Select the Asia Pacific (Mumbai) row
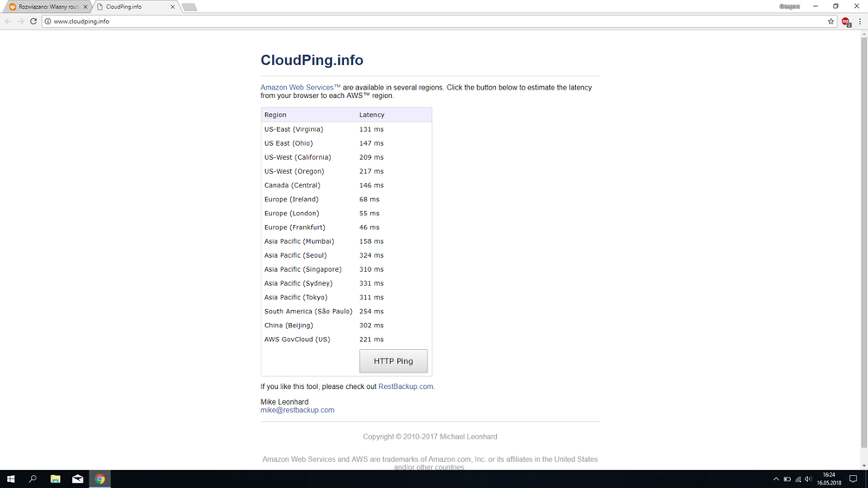The image size is (868, 488). (347, 241)
